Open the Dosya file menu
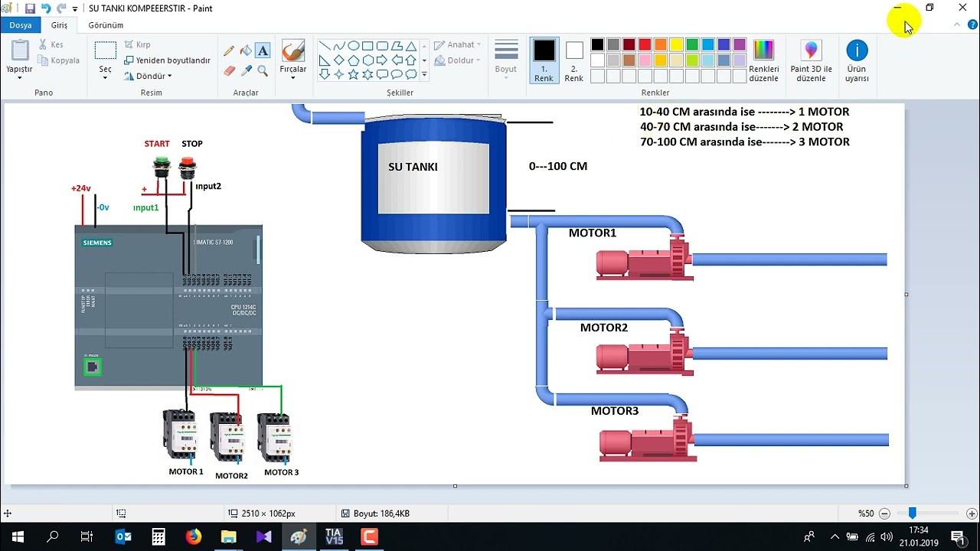Image resolution: width=980 pixels, height=551 pixels. point(21,25)
